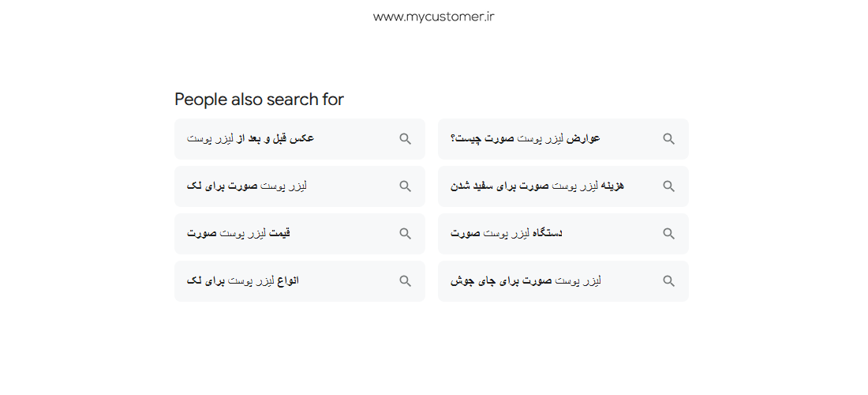Click search icon beside عکس قبل و بعد suggestion

[406, 139]
